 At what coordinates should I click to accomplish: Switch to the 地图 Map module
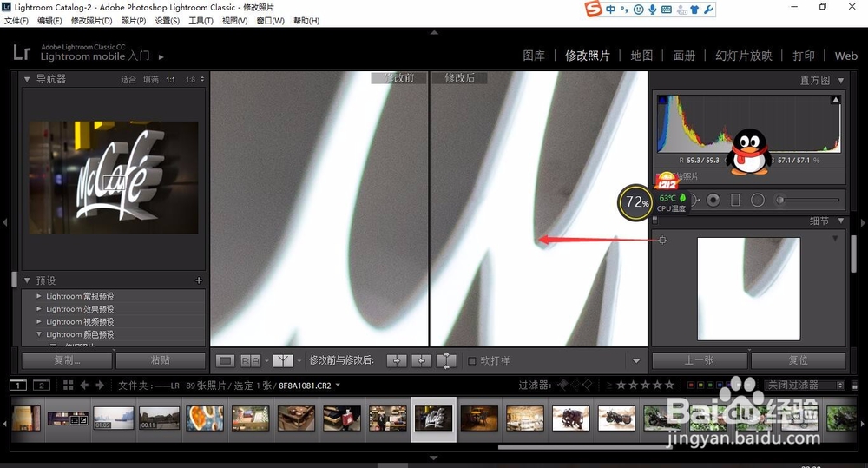(x=641, y=56)
